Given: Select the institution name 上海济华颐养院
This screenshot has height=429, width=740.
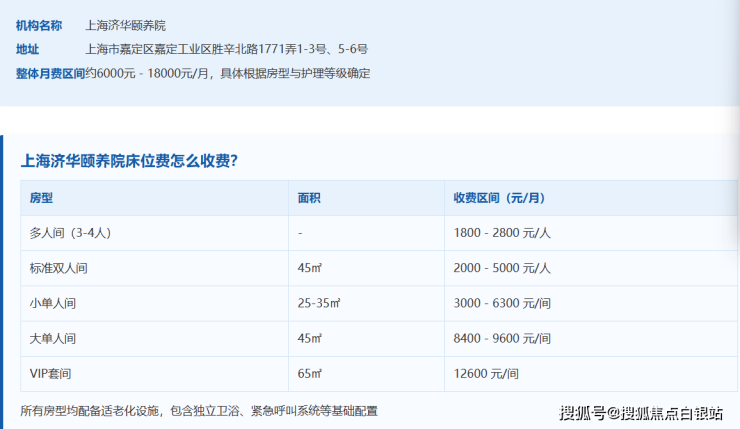Looking at the screenshot, I should pos(126,25).
